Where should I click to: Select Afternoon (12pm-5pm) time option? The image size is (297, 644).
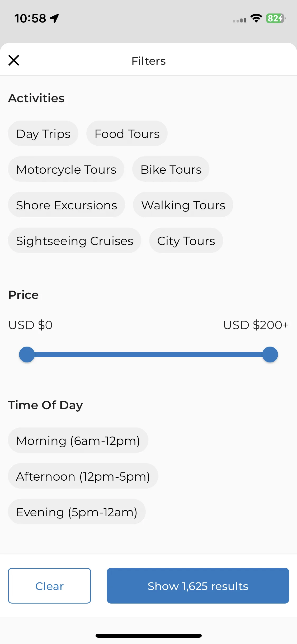(83, 476)
